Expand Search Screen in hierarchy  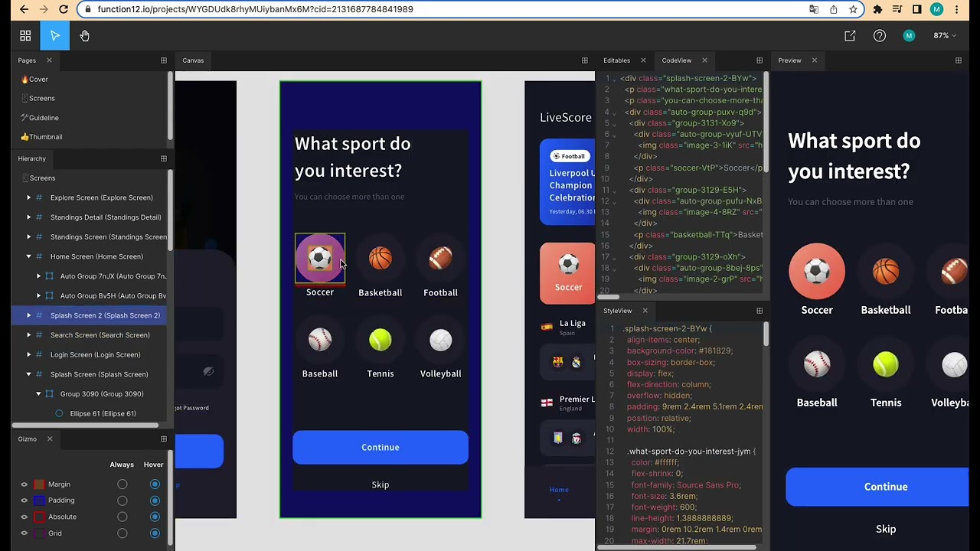29,335
